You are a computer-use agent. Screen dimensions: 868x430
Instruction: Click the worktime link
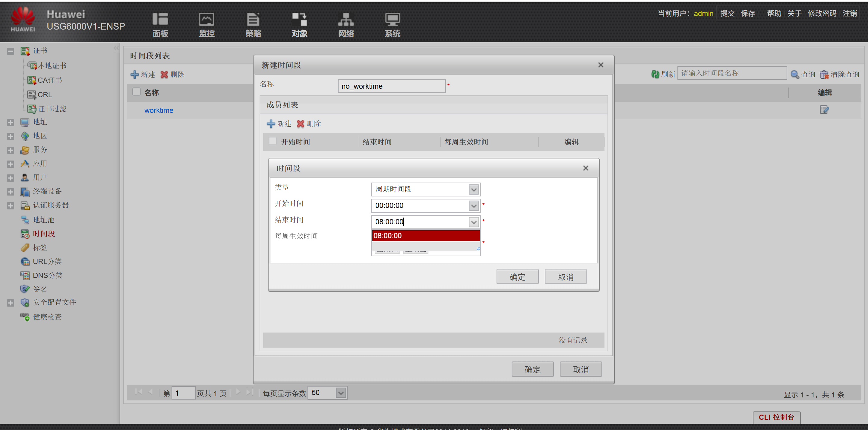pos(159,110)
